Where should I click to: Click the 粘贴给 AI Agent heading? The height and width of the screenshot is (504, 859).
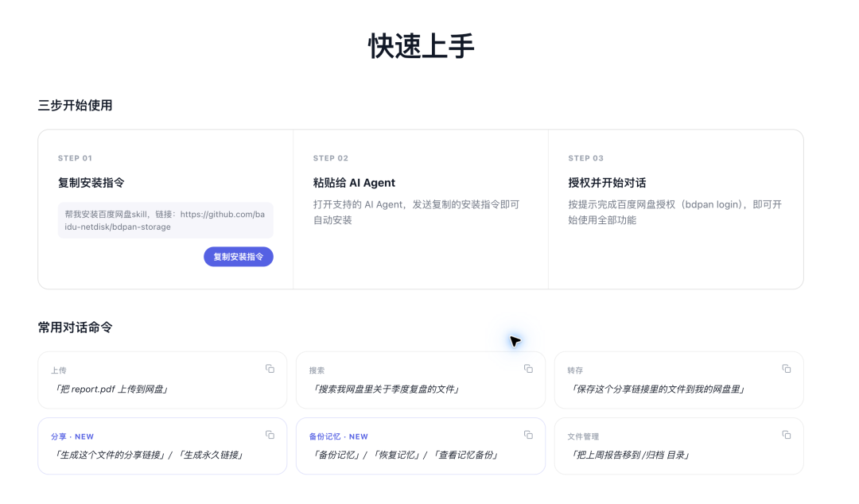[x=354, y=182]
